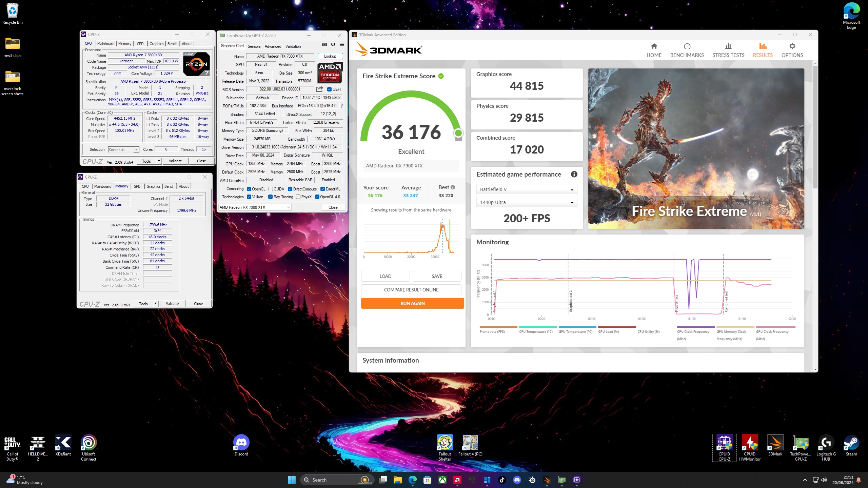Toggle the OpenCL checkbox in GPU-Z
The image size is (868, 488).
tap(249, 189)
